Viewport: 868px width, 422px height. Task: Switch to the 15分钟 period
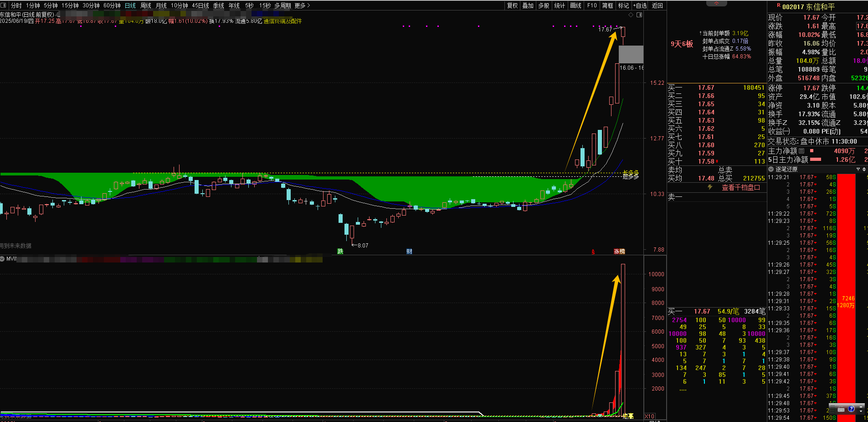[x=70, y=5]
